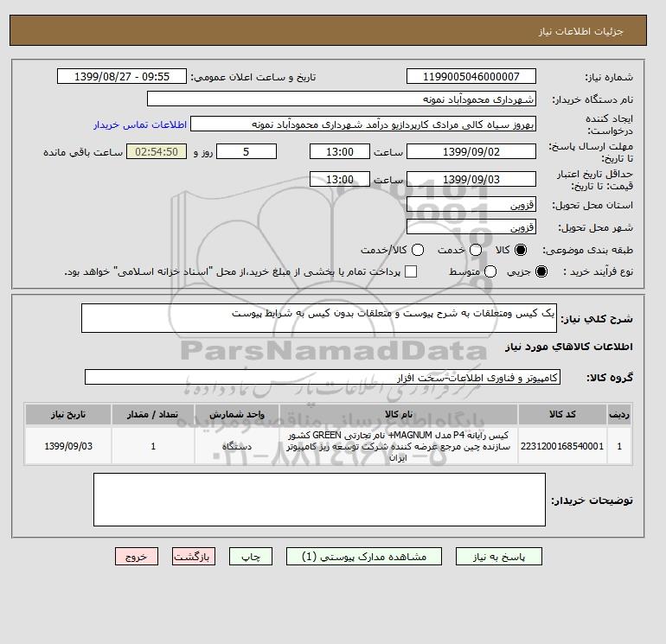The height and width of the screenshot is (644, 666).
Task: Click the واحد شمارش column header
Action: click(237, 414)
